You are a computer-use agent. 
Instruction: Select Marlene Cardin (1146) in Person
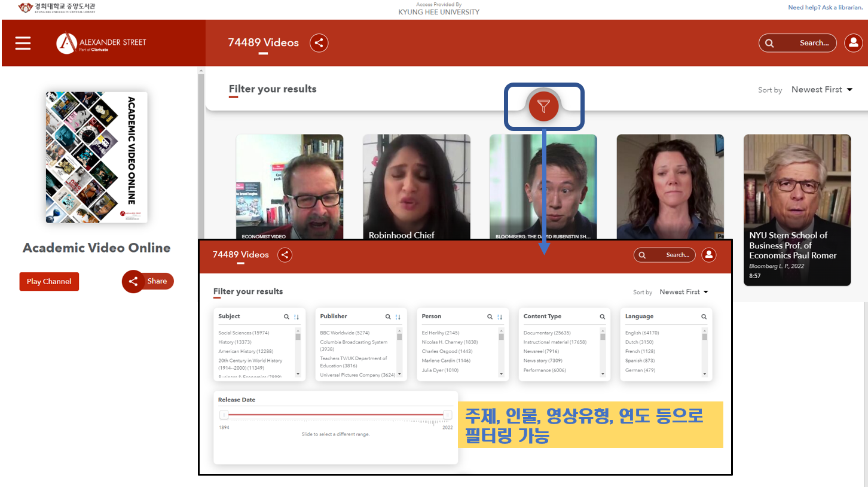coord(446,361)
